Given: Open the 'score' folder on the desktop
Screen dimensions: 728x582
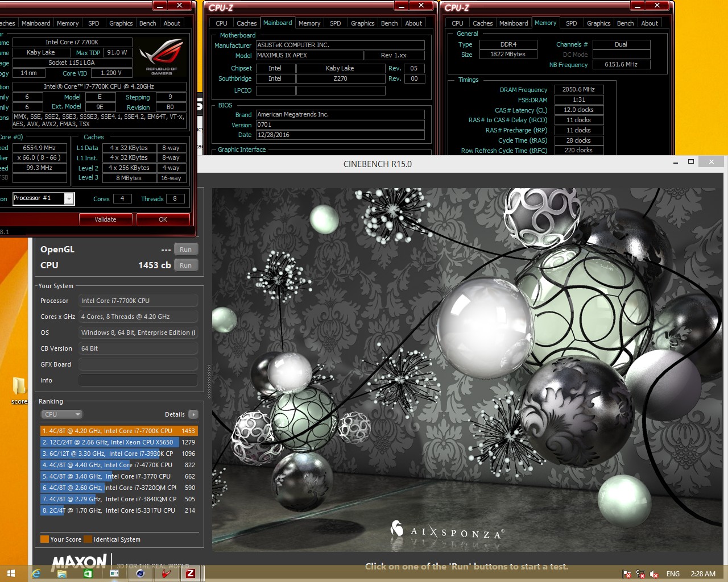Looking at the screenshot, I should click(x=19, y=390).
